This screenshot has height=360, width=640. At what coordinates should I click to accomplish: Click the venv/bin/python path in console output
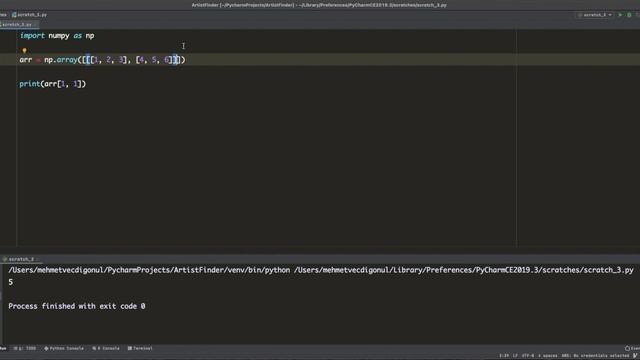[x=149, y=270]
